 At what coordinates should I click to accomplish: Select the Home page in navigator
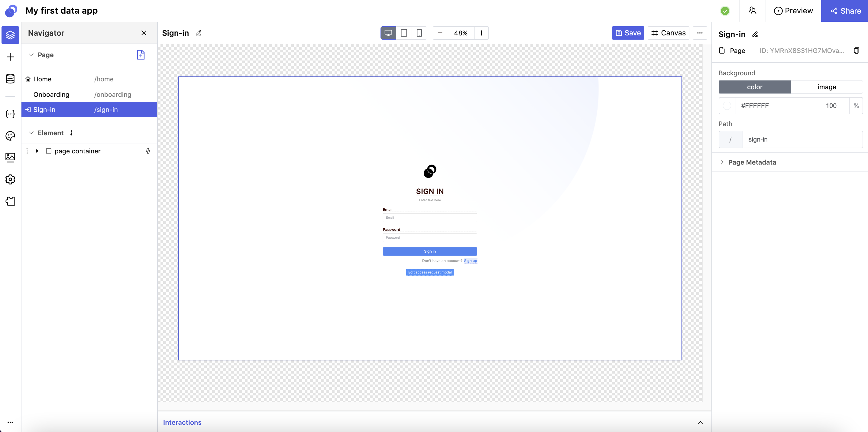[42, 79]
